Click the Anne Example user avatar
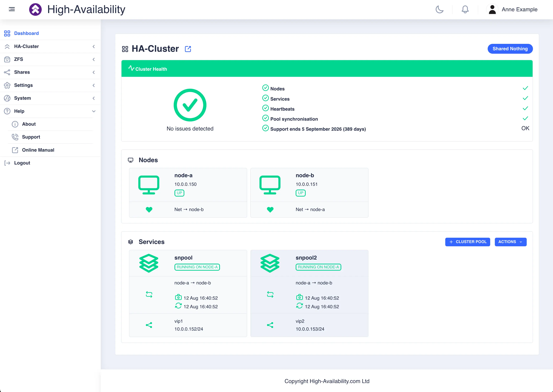The width and height of the screenshot is (553, 392). click(492, 9)
